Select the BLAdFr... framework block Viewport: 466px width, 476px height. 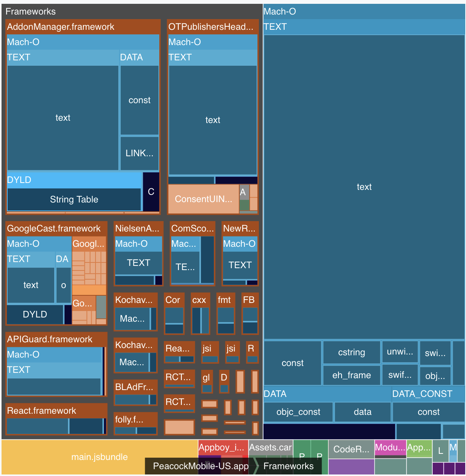134,387
